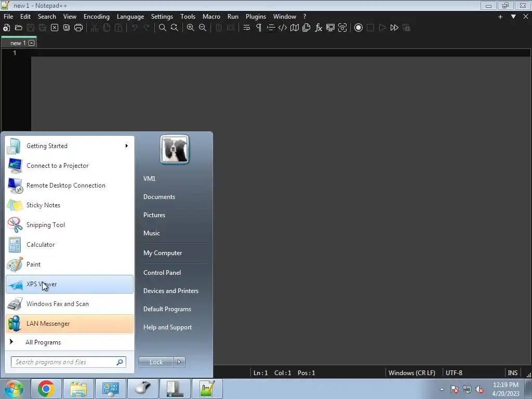Open the tab list dropdown triangle
532x399 pixels.
click(513, 17)
